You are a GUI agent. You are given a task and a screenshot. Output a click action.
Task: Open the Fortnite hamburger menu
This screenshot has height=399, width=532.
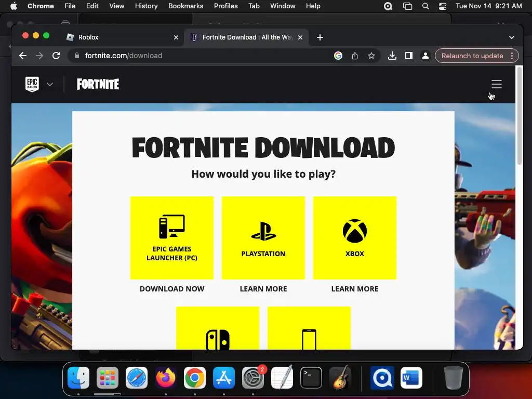[x=496, y=84]
